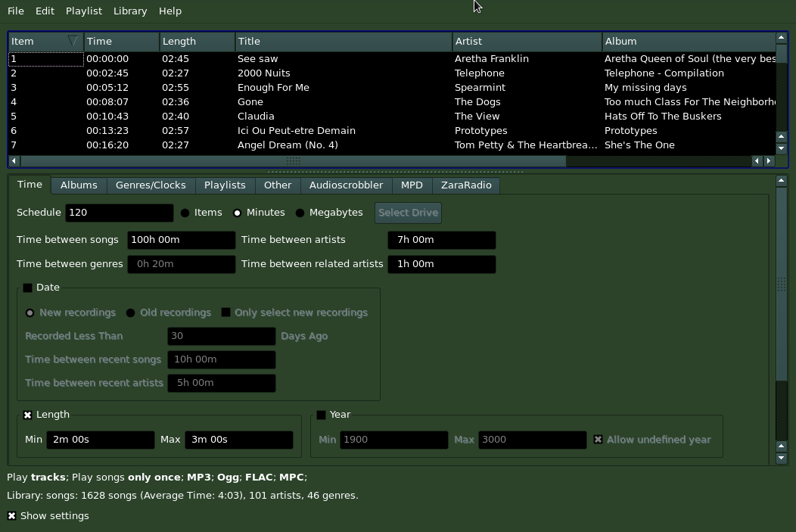Sort playlist by the Title column header
The image size is (796, 532).
[x=344, y=41]
